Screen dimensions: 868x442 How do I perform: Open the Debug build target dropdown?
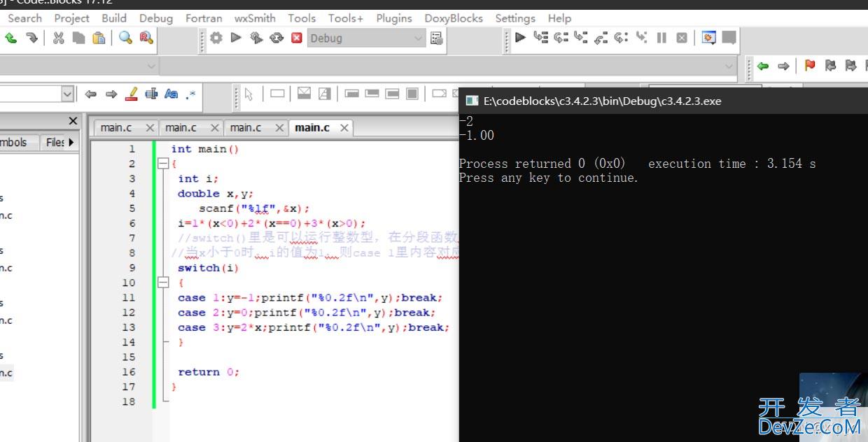(367, 38)
